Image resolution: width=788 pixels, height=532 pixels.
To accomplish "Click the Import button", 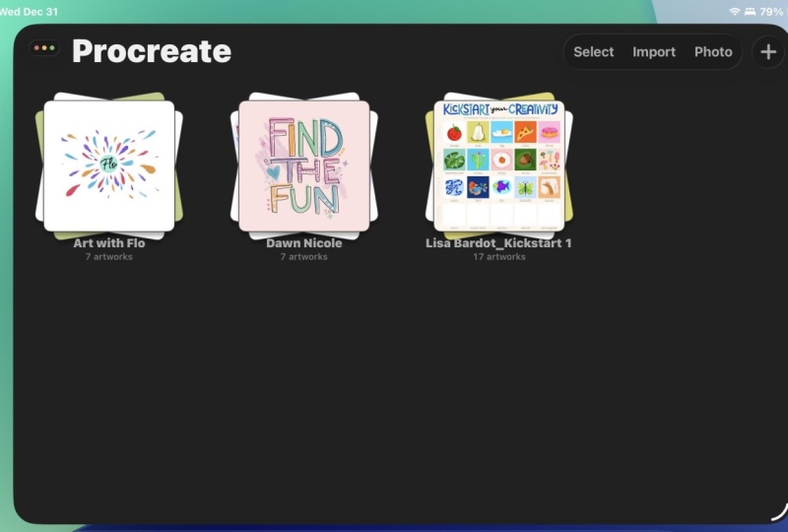I will pyautogui.click(x=654, y=52).
